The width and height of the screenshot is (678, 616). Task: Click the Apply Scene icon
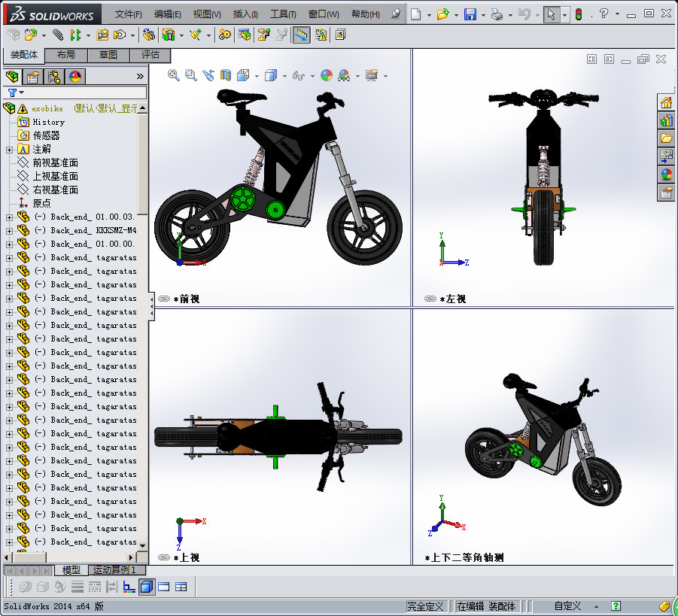point(344,75)
